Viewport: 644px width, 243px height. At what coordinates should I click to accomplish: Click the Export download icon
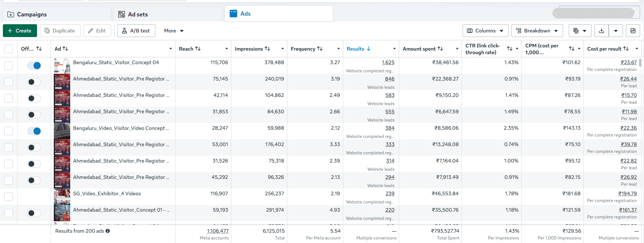602,31
